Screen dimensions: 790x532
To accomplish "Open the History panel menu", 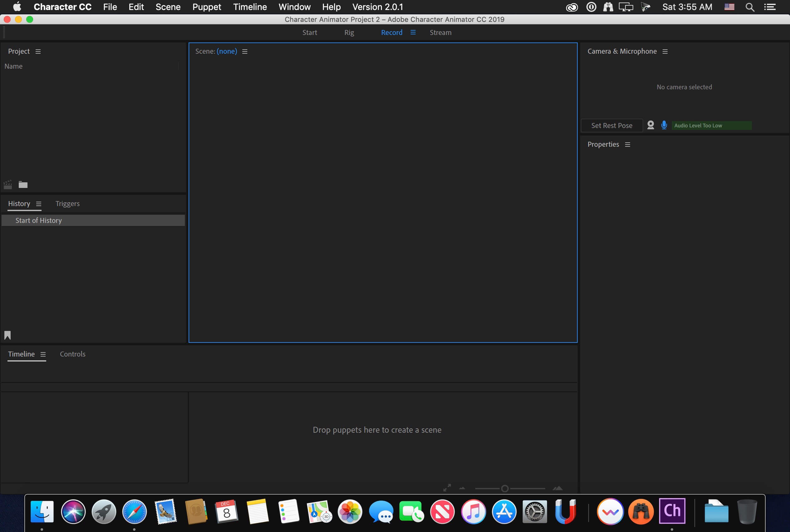I will coord(39,204).
